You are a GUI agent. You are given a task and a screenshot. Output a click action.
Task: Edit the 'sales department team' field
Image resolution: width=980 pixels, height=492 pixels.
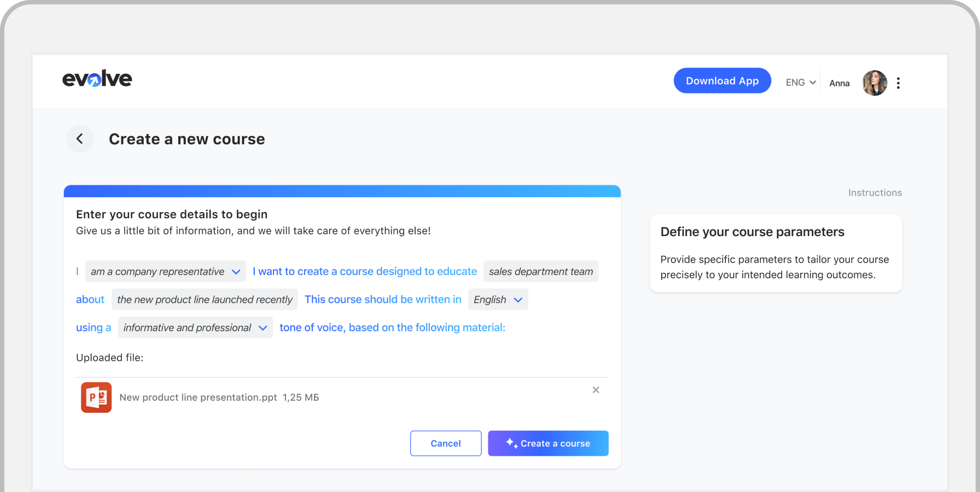(540, 272)
